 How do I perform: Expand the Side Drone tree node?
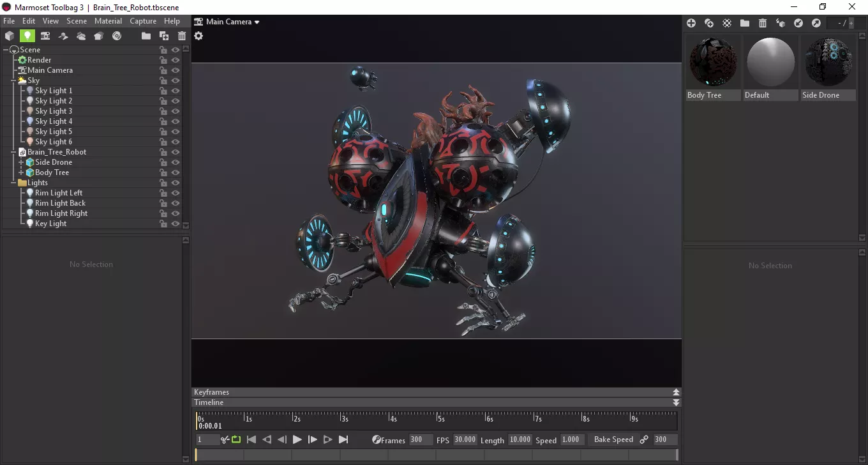21,162
